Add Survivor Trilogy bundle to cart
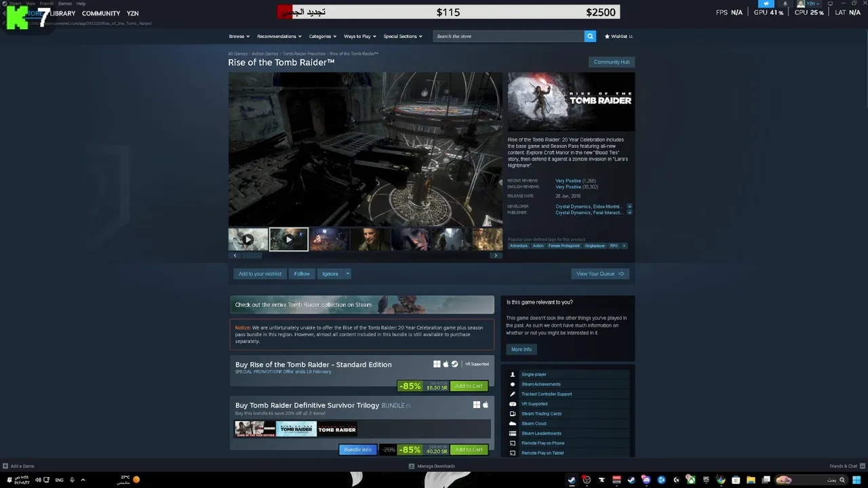Screen dimensions: 868x488 coord(469,449)
